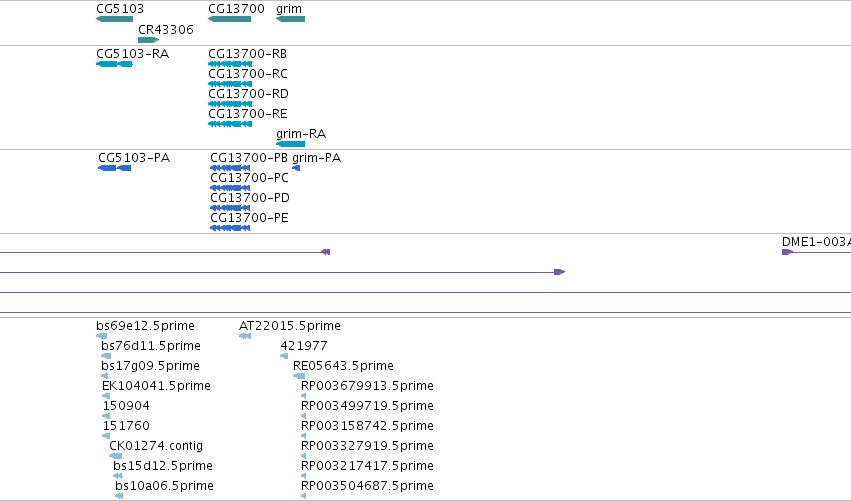Click the teal CG13700 gene arrow glyph
Image resolution: width=851 pixels, height=501 pixels.
(x=229, y=19)
